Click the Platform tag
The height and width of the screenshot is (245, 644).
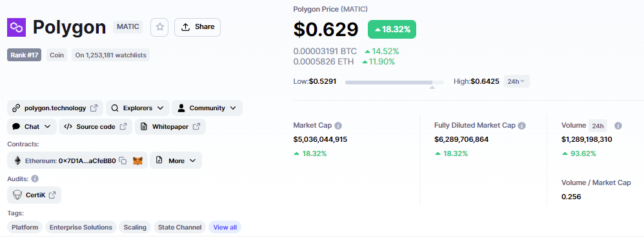pyautogui.click(x=25, y=227)
